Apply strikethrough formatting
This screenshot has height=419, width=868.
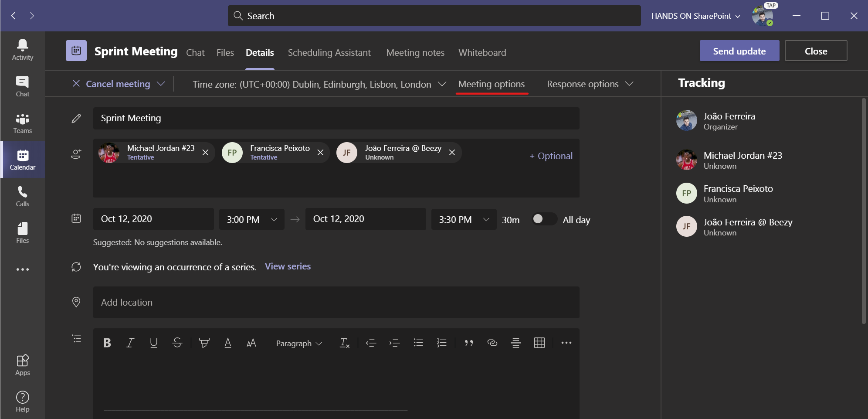(x=177, y=343)
